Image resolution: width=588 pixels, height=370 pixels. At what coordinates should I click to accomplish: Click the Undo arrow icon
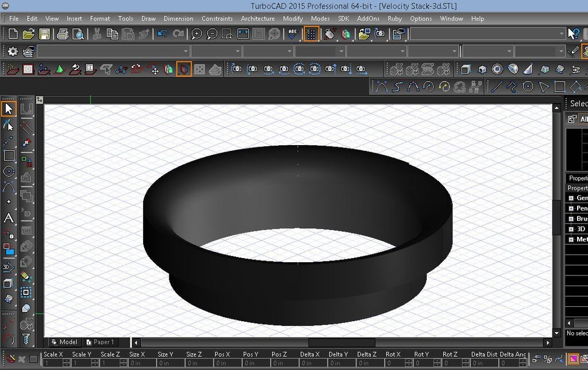click(x=163, y=34)
